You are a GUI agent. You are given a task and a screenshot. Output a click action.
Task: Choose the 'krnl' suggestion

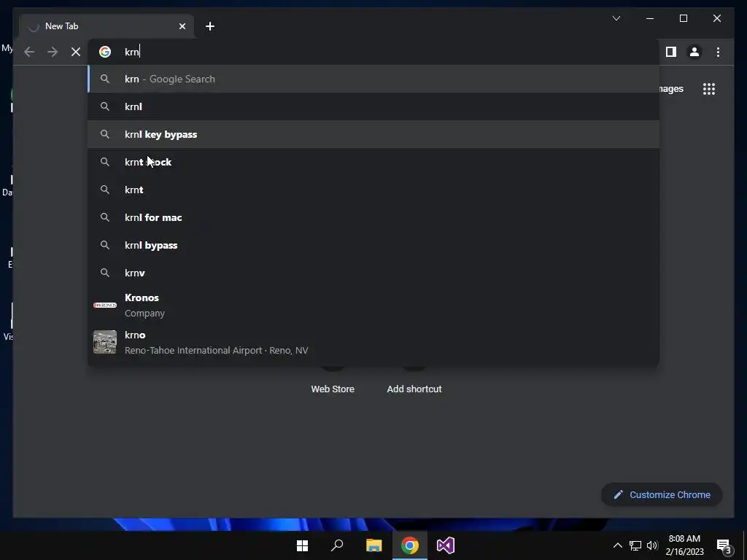point(373,106)
